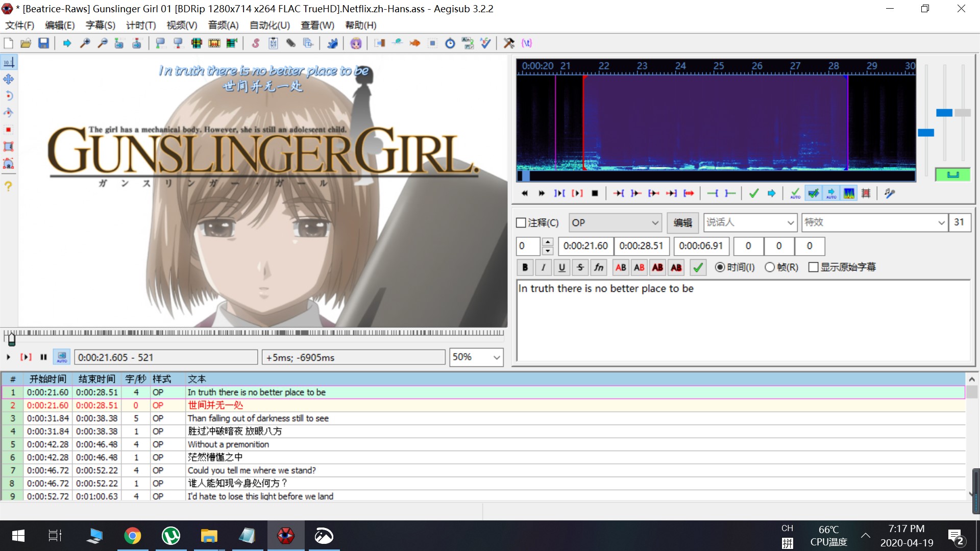Open the Spell Checker icon
980x551 pixels.
pyautogui.click(x=485, y=43)
